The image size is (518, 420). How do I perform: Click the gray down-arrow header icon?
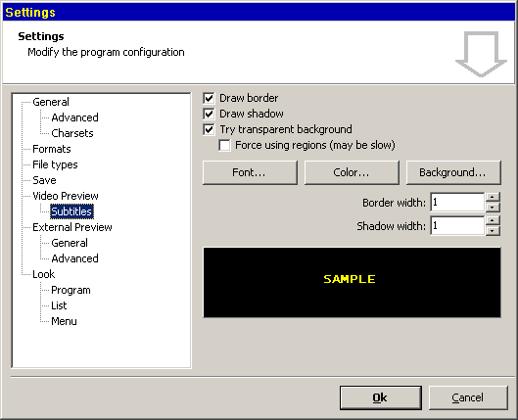tap(481, 54)
